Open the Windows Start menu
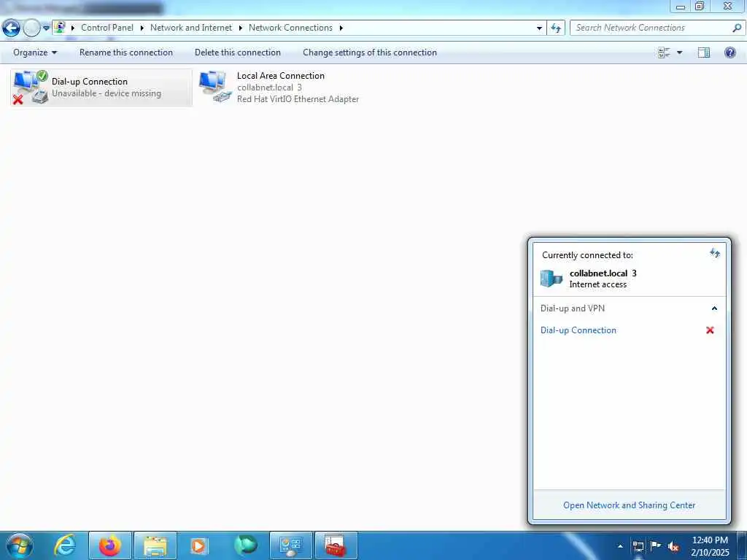Viewport: 747px width, 560px height. [x=20, y=545]
